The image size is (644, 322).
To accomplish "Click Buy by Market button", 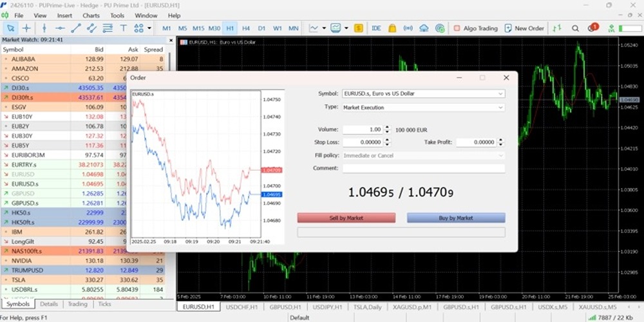I will pyautogui.click(x=456, y=218).
